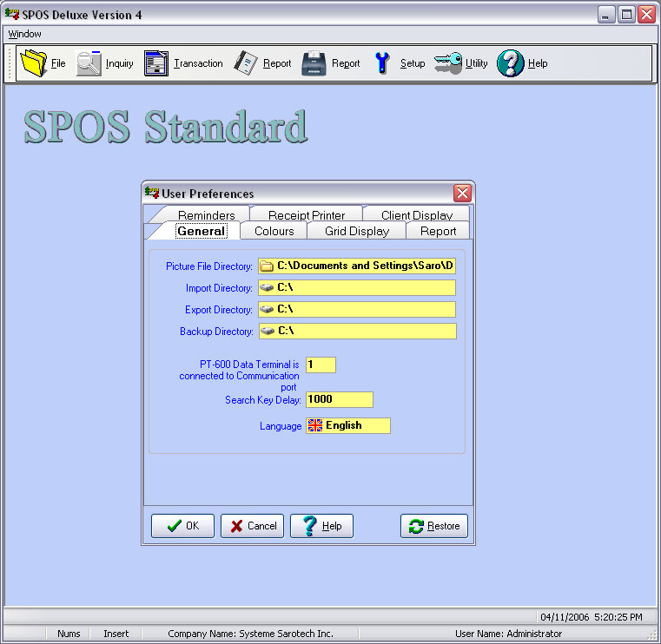Click the User Preferences dialog title icon

click(x=152, y=193)
